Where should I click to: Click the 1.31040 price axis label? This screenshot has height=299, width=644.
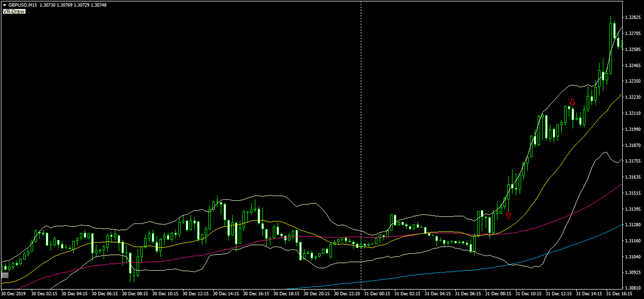point(633,256)
